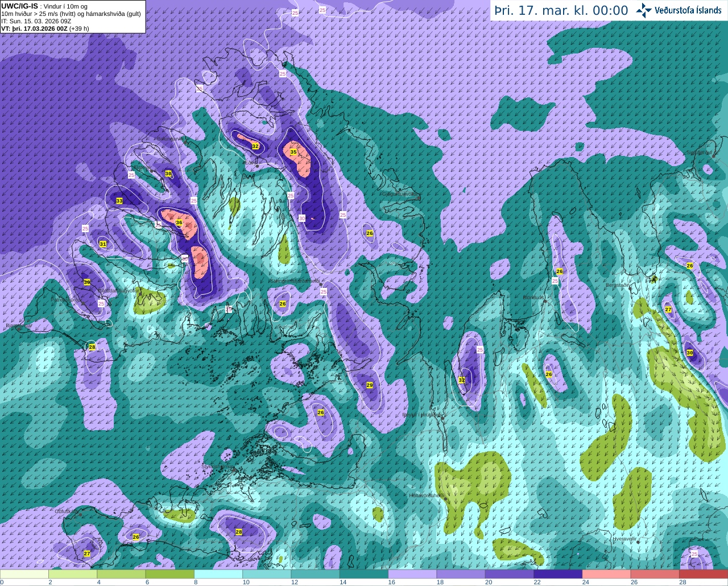
Task: Select the 20–22 m/s violet legend swatch
Action: pyautogui.click(x=509, y=574)
